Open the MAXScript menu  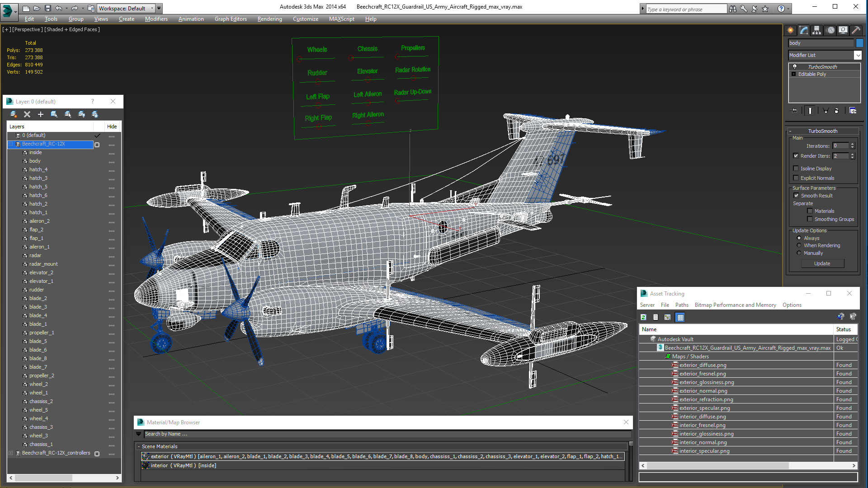[x=341, y=19]
